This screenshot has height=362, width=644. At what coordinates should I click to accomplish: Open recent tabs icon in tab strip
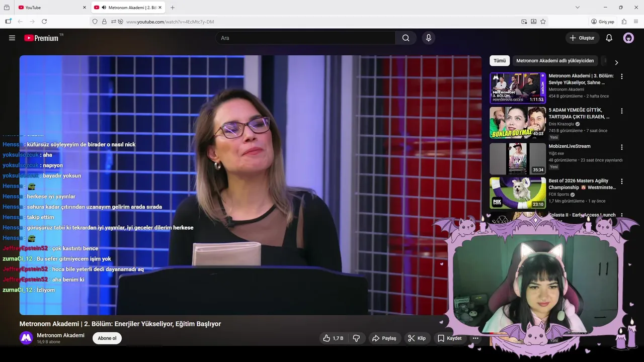coord(7,8)
